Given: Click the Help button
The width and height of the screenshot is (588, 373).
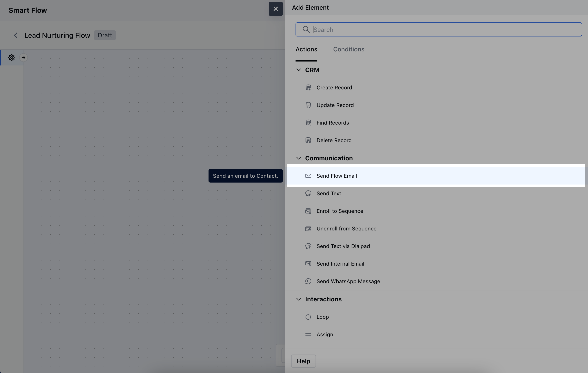Looking at the screenshot, I should pyautogui.click(x=303, y=361).
